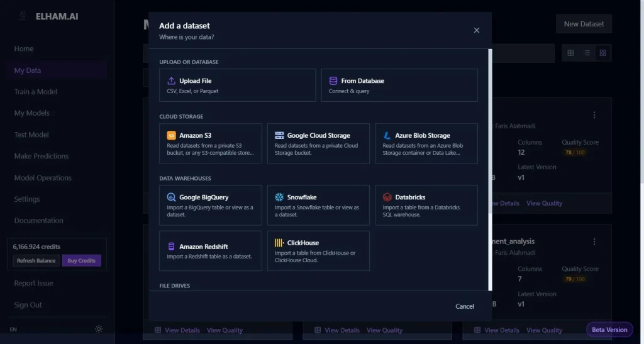Open three-dot menu on first dataset card
Viewport: 644px width, 344px height.
pyautogui.click(x=594, y=115)
